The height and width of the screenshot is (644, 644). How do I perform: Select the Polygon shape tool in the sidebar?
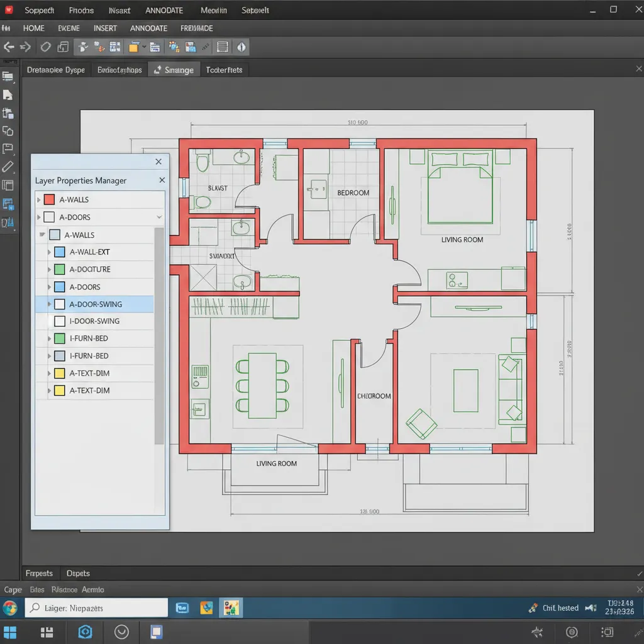tap(9, 131)
